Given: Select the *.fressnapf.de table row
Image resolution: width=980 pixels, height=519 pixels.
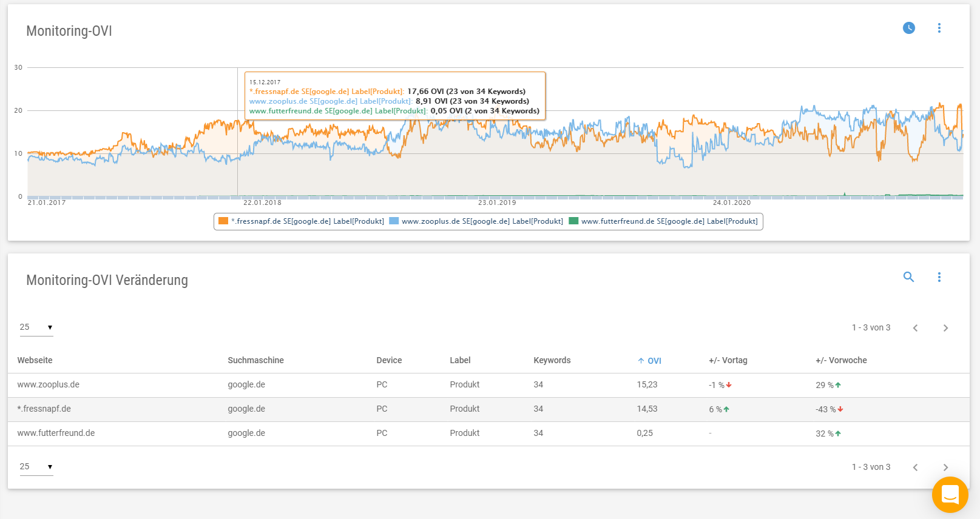Looking at the screenshot, I should tap(488, 409).
